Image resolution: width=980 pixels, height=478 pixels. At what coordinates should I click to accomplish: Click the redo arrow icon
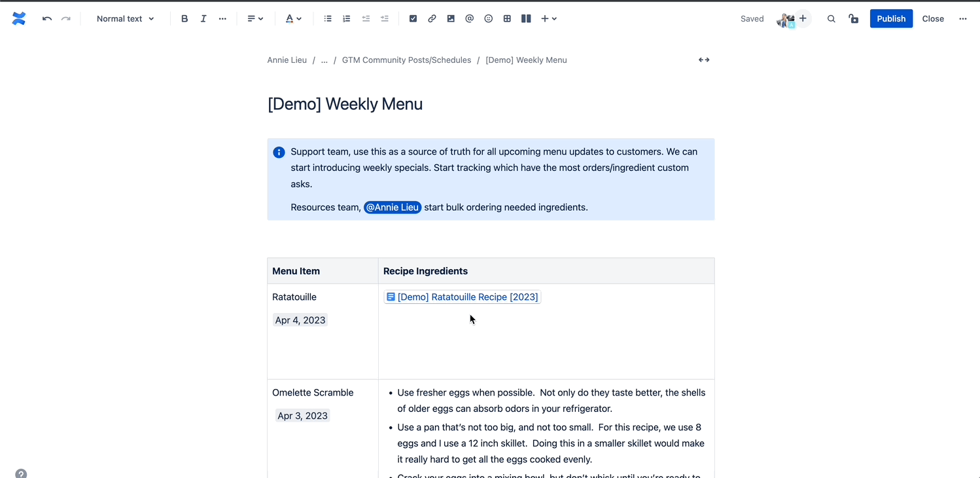point(66,19)
